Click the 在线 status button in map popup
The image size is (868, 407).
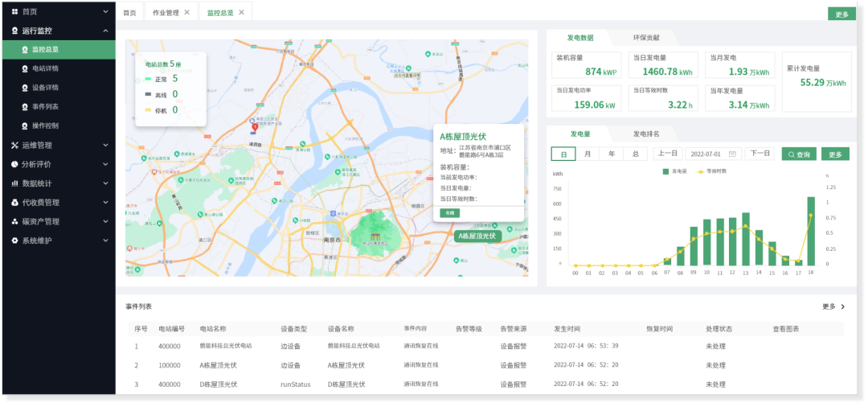449,213
